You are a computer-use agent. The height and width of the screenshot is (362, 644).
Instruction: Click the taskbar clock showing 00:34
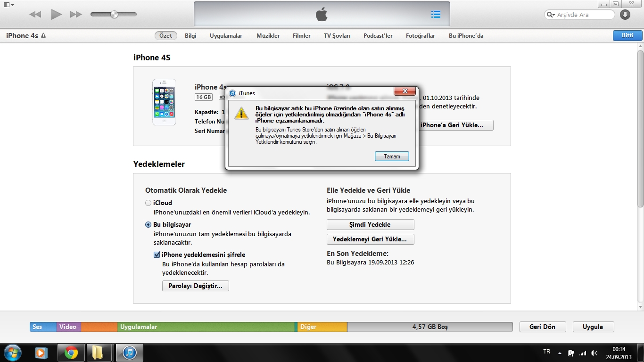(x=619, y=353)
